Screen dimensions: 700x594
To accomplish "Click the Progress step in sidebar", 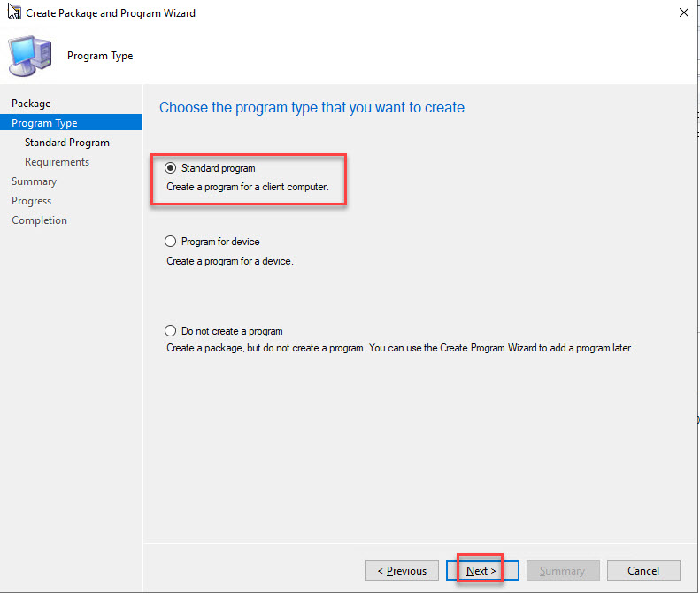I will (x=31, y=201).
